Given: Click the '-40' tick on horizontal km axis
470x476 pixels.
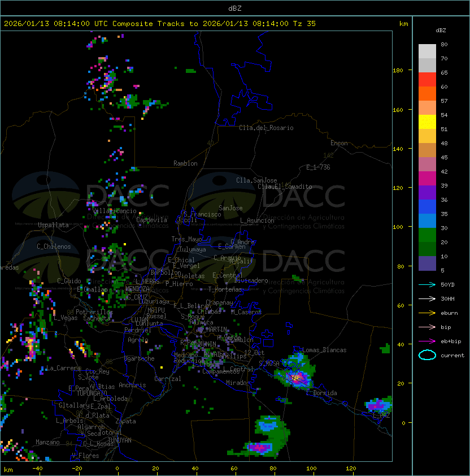Looking at the screenshot, I should 37,469.
